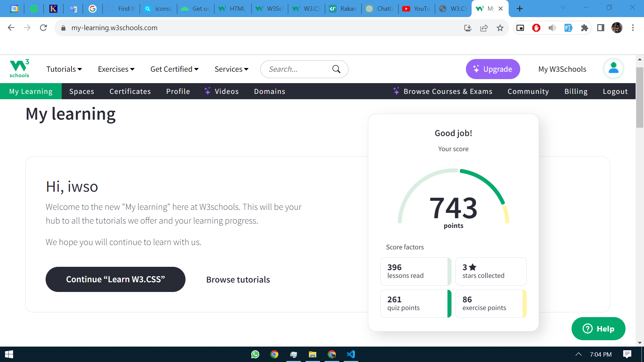This screenshot has height=362, width=644.
Task: Click the install site download icon
Action: click(468, 28)
